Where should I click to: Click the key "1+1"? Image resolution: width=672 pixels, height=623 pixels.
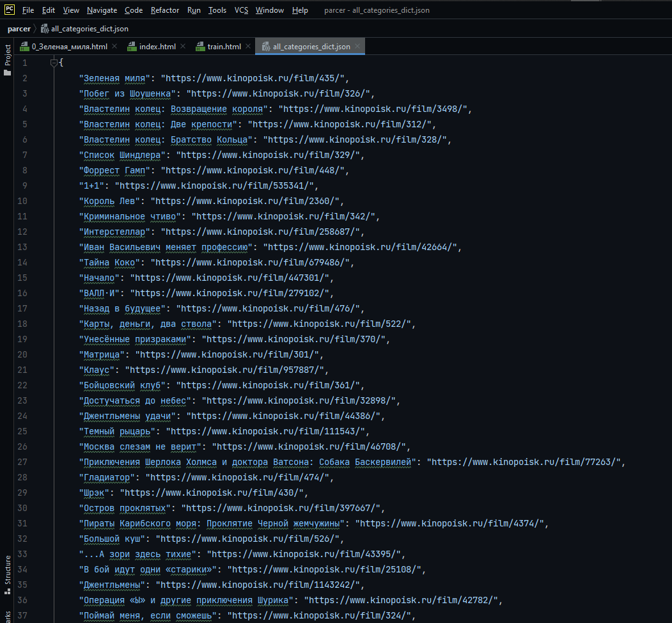(x=91, y=185)
